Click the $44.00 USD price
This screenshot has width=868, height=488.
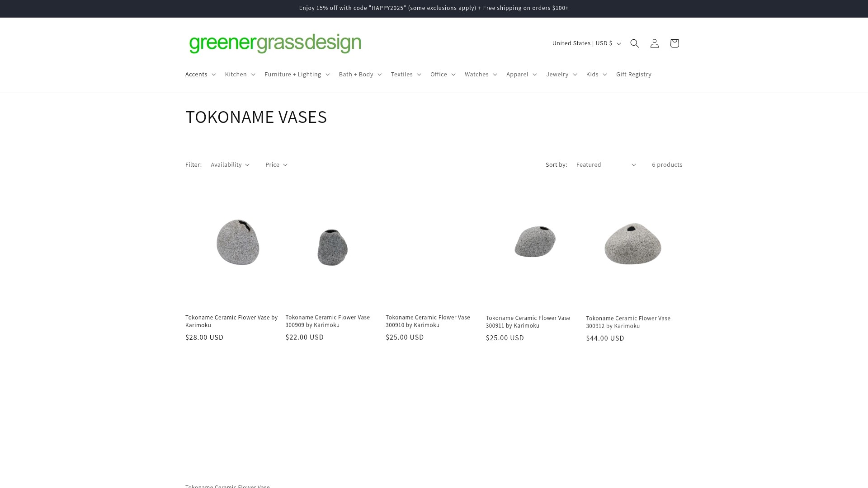point(605,338)
